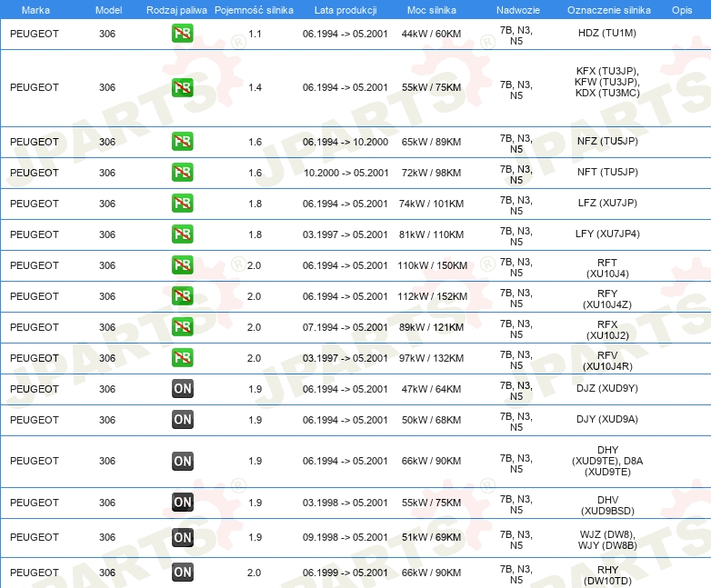Click engine code LFZ (XU7JP)
The image size is (711, 588).
pos(607,203)
